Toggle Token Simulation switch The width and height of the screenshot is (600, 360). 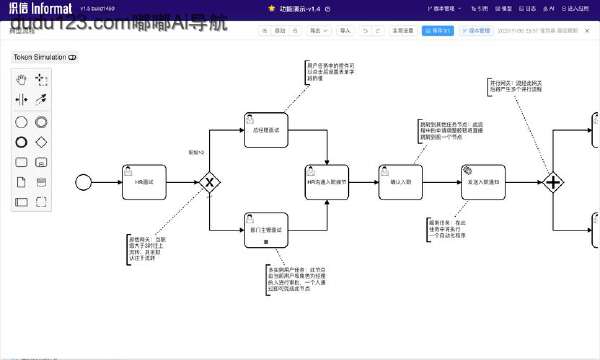72,57
